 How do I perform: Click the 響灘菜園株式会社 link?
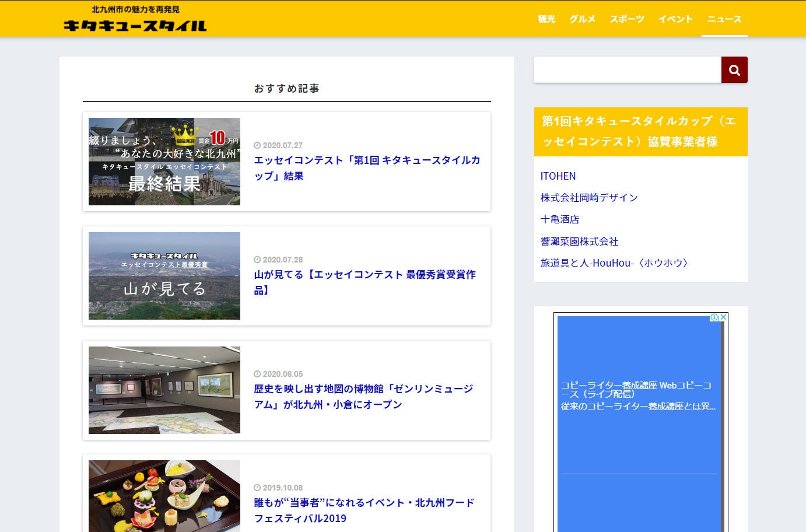pyautogui.click(x=579, y=242)
